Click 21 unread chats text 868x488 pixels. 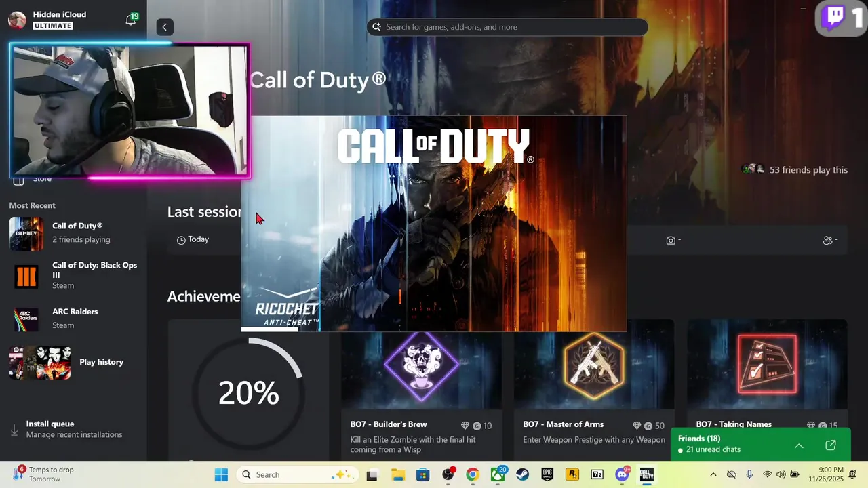point(713,450)
